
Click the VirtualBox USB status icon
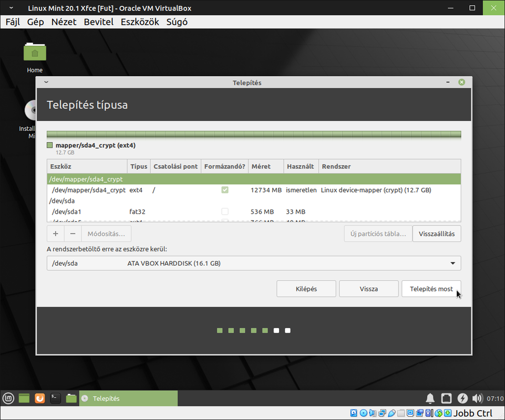[x=391, y=413]
